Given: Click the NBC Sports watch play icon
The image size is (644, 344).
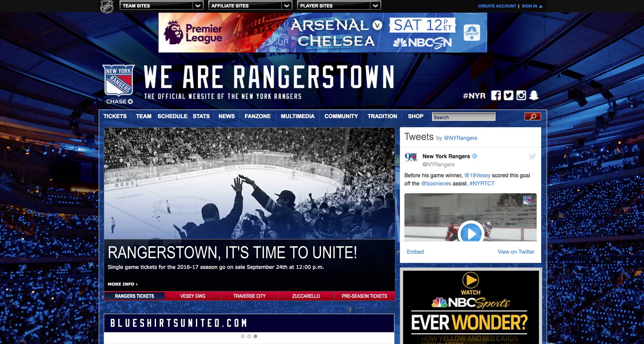Looking at the screenshot, I should [x=471, y=280].
